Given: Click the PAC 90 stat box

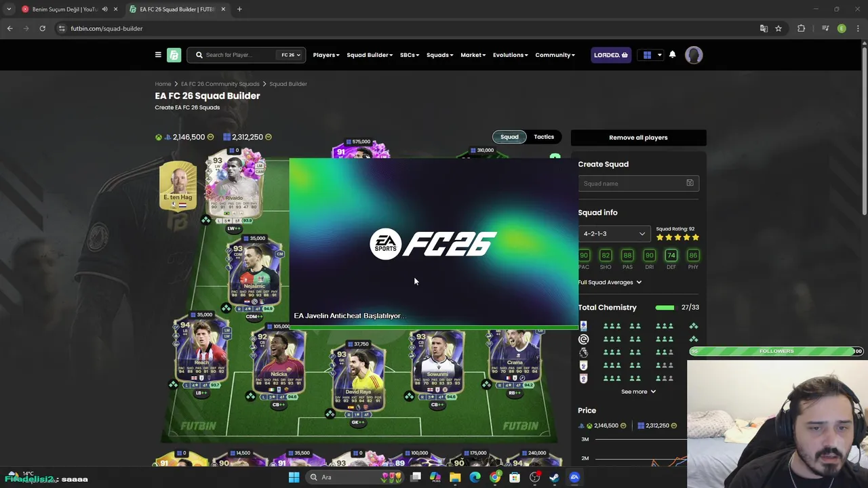Looking at the screenshot, I should click(584, 256).
